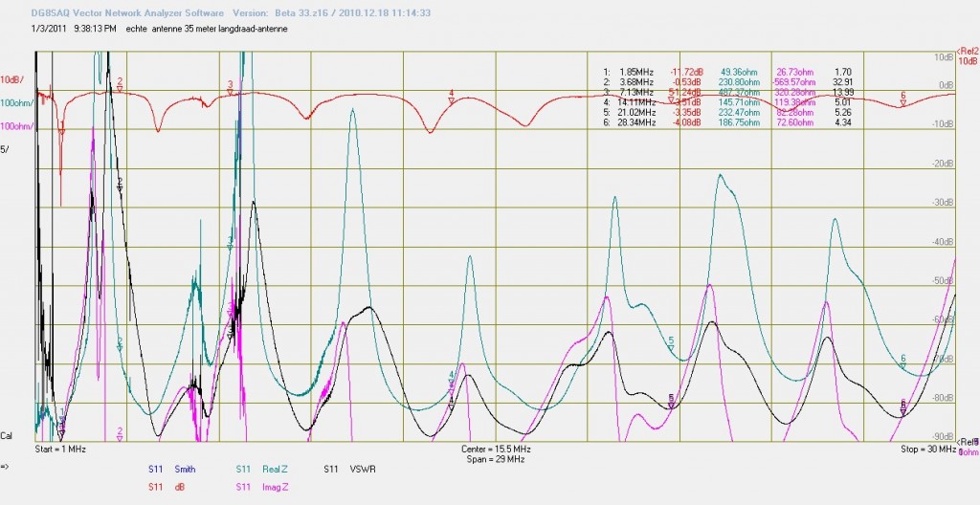Click marker 4 on the red trace
This screenshot has height=505, width=980.
[452, 99]
